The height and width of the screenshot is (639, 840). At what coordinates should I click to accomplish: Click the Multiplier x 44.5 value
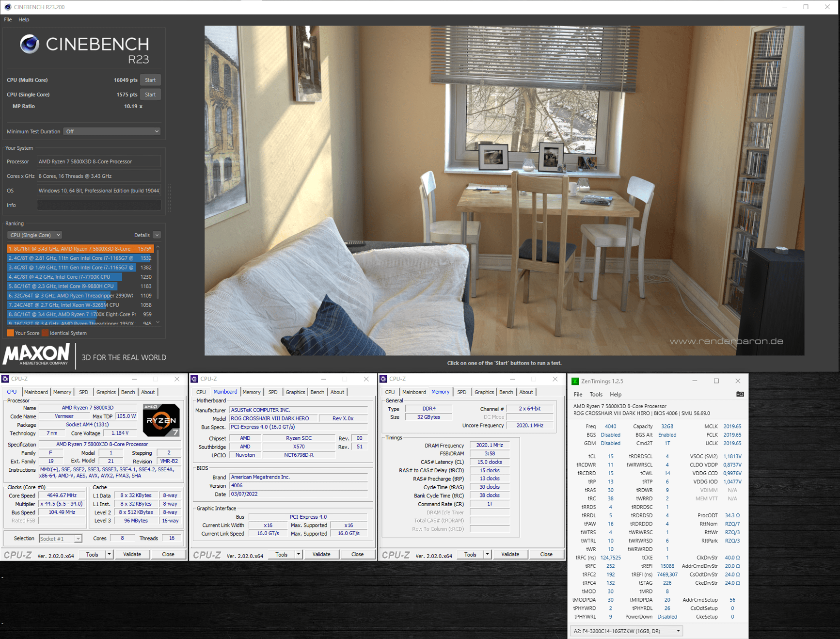[x=62, y=504]
